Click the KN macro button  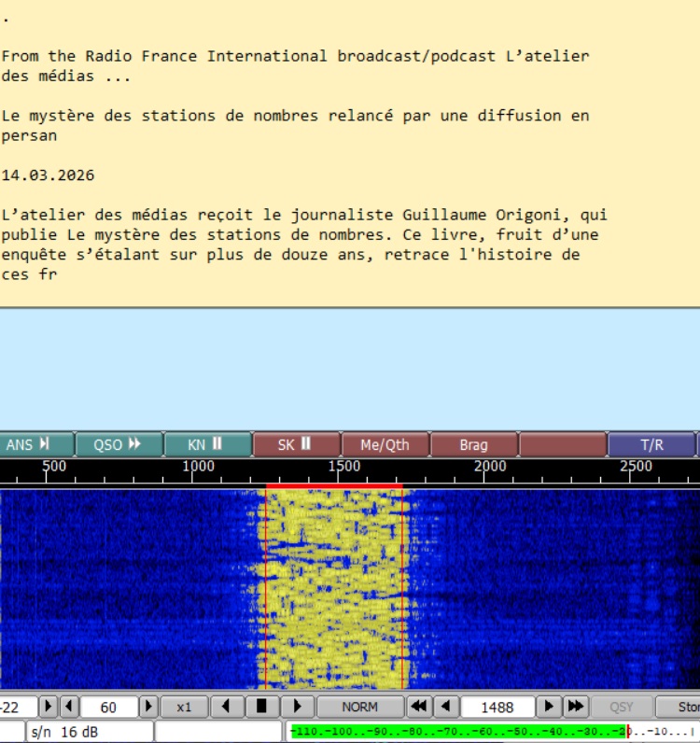[x=208, y=444]
